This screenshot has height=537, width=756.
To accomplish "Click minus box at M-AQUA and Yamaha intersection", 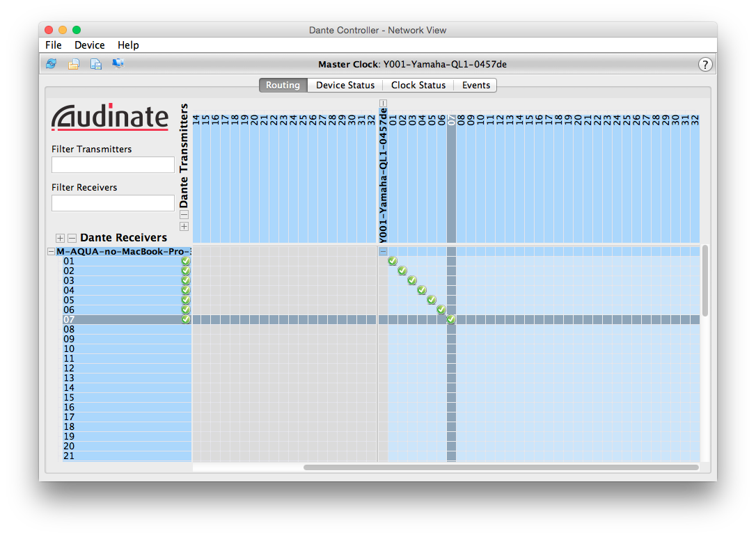I will (383, 251).
